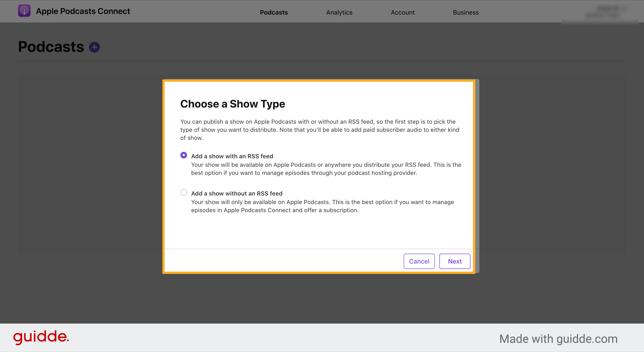Click the Podcasts page title

[x=51, y=47]
